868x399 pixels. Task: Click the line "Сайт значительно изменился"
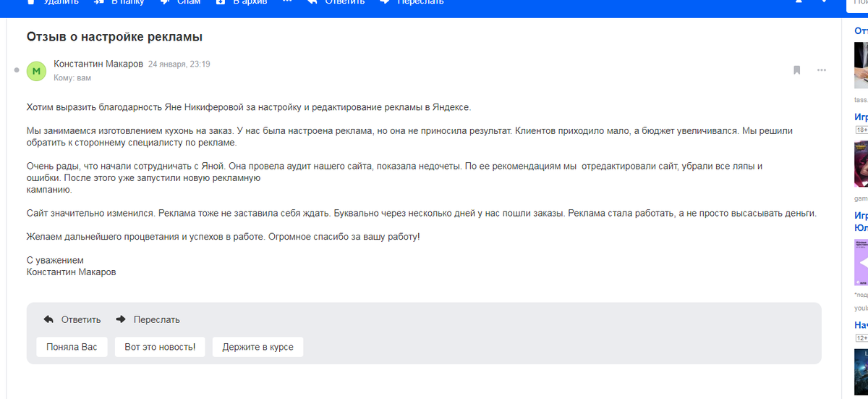421,214
